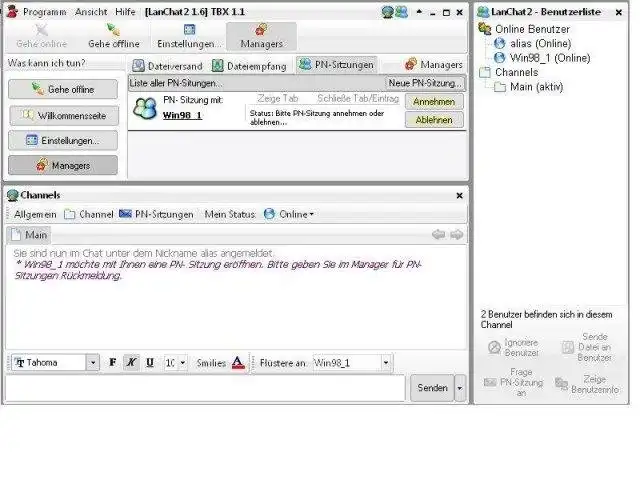The width and height of the screenshot is (640, 480).
Task: Open Allgemein in Channels toolbar
Action: [35, 214]
